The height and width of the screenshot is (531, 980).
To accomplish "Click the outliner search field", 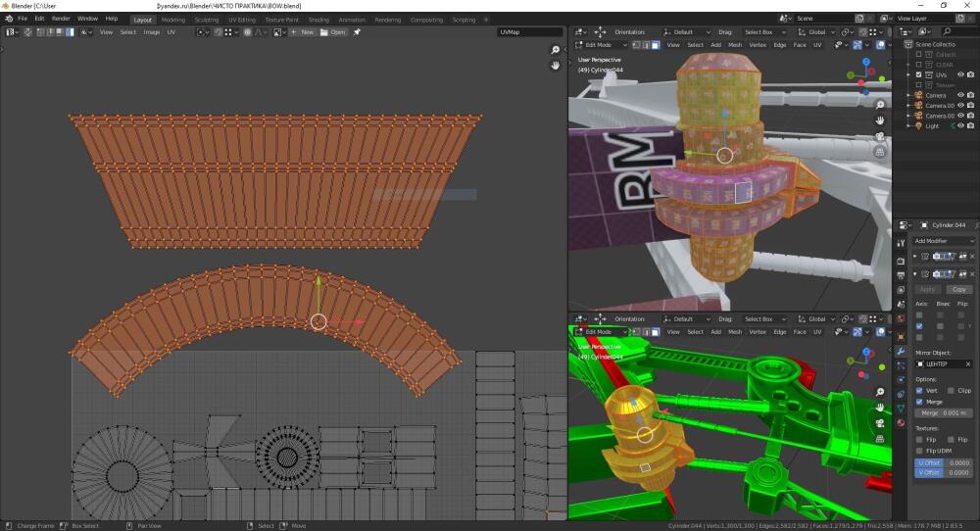I will click(x=958, y=31).
